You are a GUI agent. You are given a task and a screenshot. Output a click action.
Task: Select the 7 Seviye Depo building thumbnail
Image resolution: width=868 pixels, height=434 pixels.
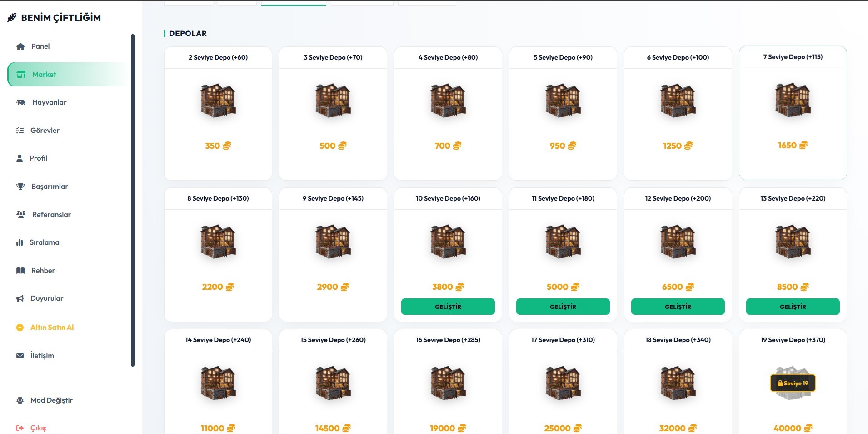pos(793,100)
